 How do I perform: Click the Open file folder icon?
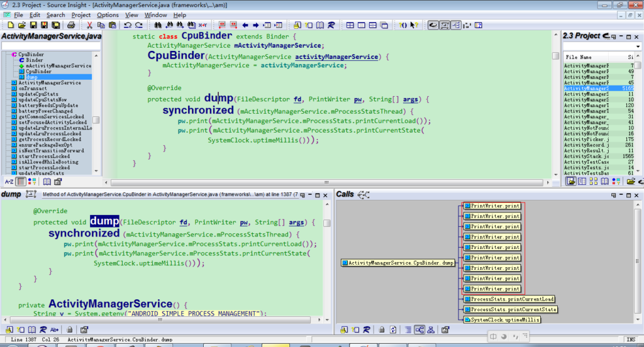22,25
